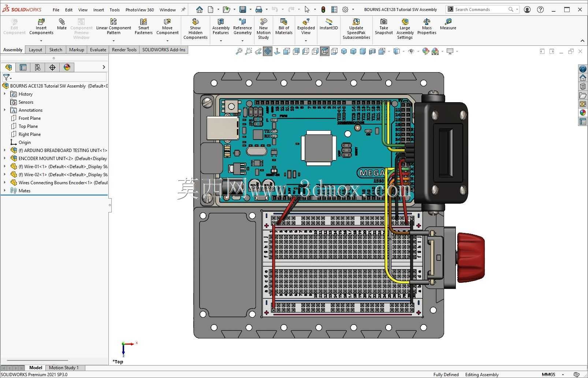Open the File menu
Screen dimensions: 588x378
(56, 10)
